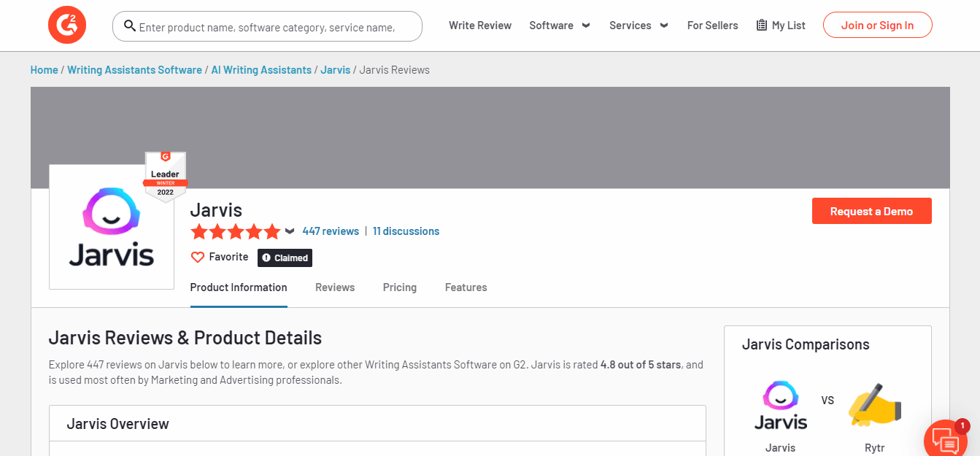Expand the star rating breakdown chevron

(x=290, y=231)
